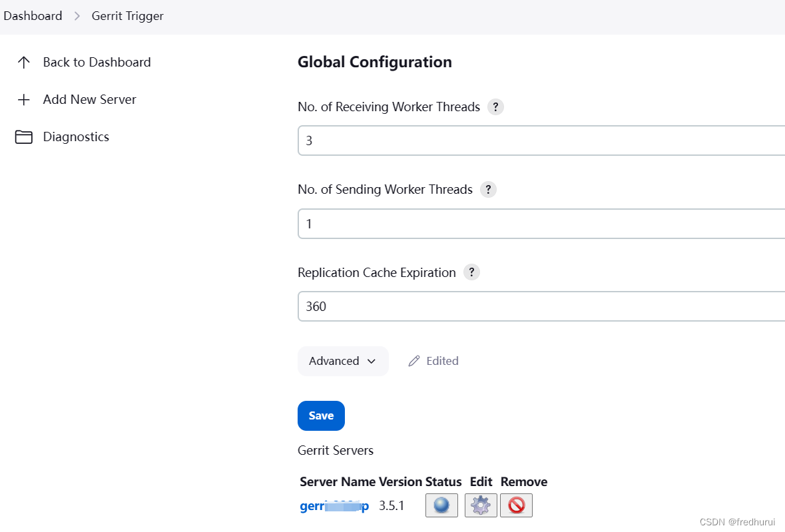785x532 pixels.
Task: Click the Version column header
Action: [x=400, y=482]
